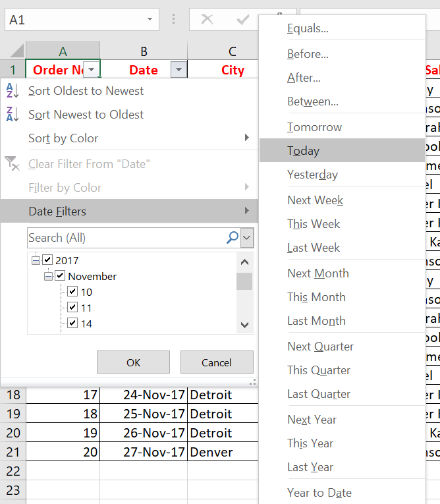Toggle the November checkbox
440x504 pixels.
coord(60,276)
